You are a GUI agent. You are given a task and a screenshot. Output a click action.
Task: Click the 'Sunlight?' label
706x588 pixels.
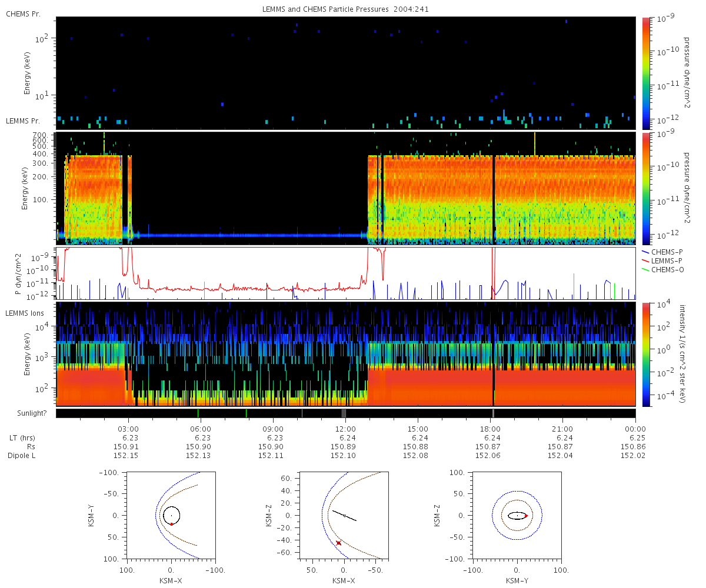[32, 413]
